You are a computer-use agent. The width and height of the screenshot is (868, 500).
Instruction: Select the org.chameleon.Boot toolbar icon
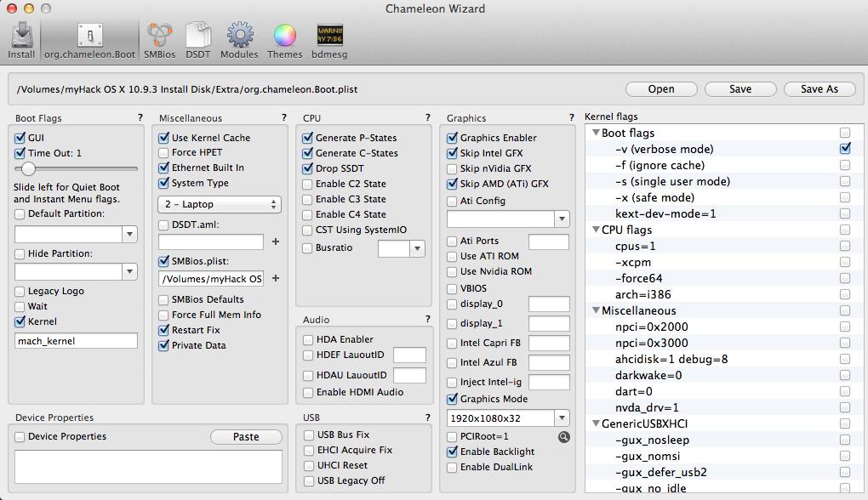pyautogui.click(x=89, y=40)
